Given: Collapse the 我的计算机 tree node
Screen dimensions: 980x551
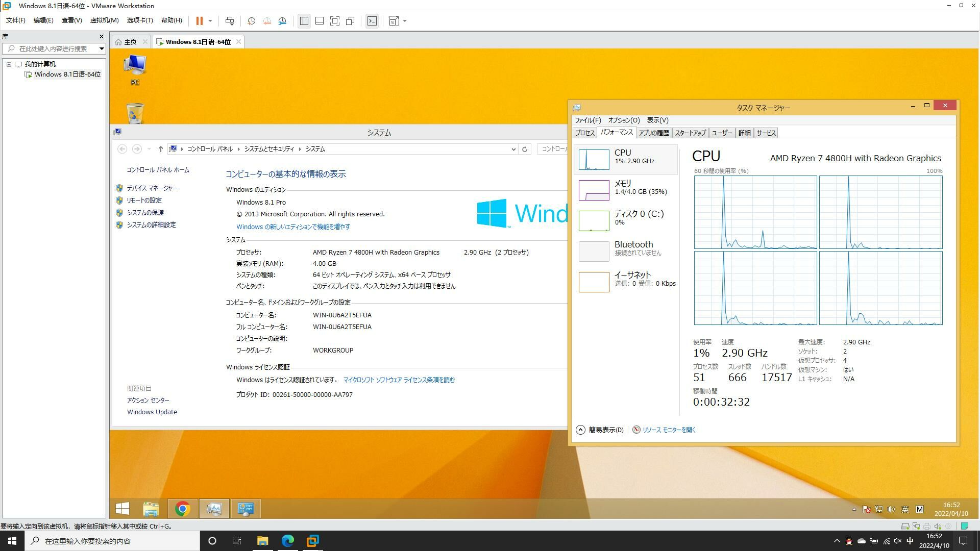Looking at the screenshot, I should tap(9, 64).
